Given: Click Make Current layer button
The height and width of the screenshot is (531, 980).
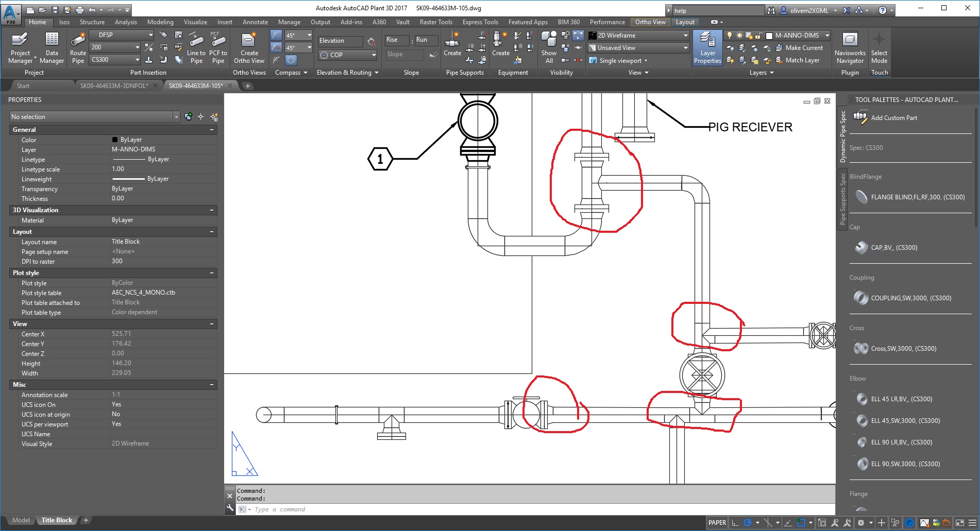Looking at the screenshot, I should tap(803, 48).
